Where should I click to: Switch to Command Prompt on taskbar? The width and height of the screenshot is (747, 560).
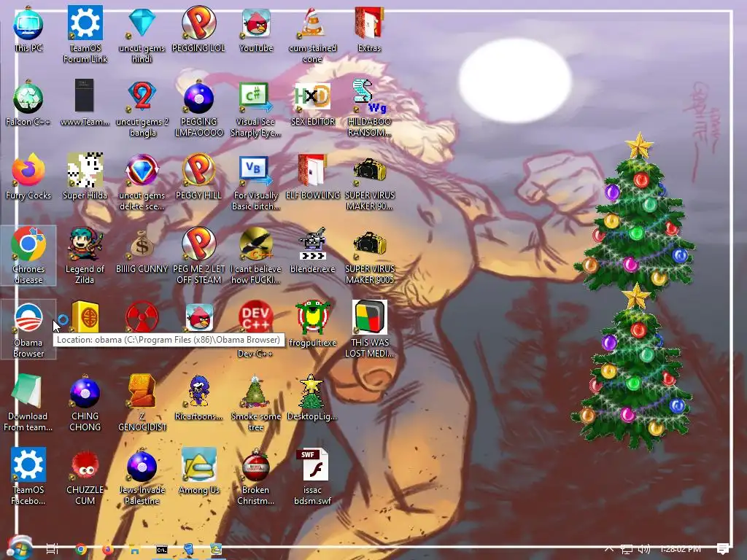(x=162, y=550)
